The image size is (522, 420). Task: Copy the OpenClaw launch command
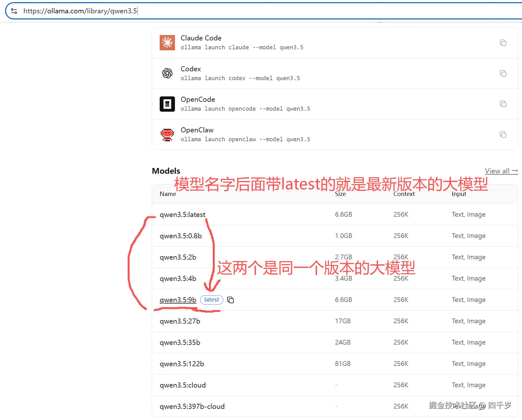tap(503, 134)
